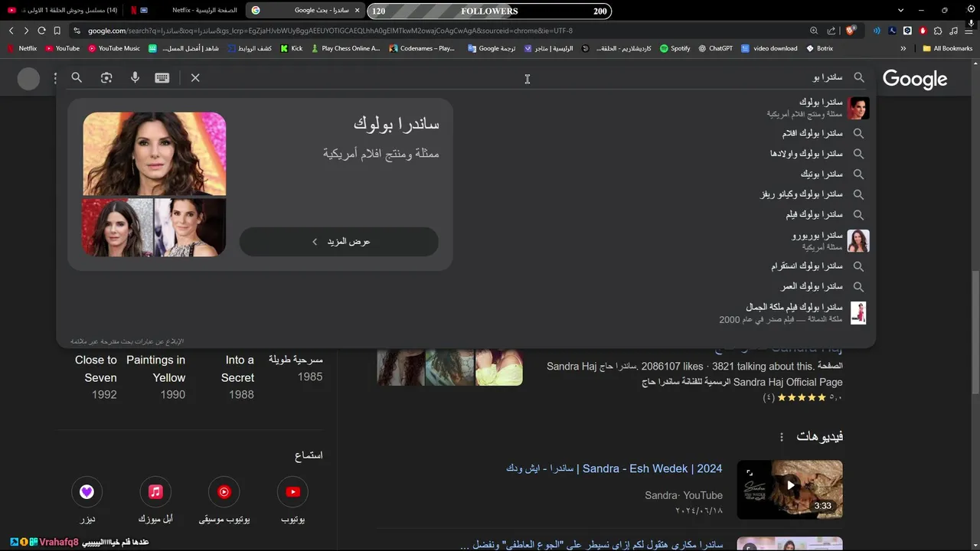Open the Paintings in Yellow 1990 item

[x=155, y=377]
